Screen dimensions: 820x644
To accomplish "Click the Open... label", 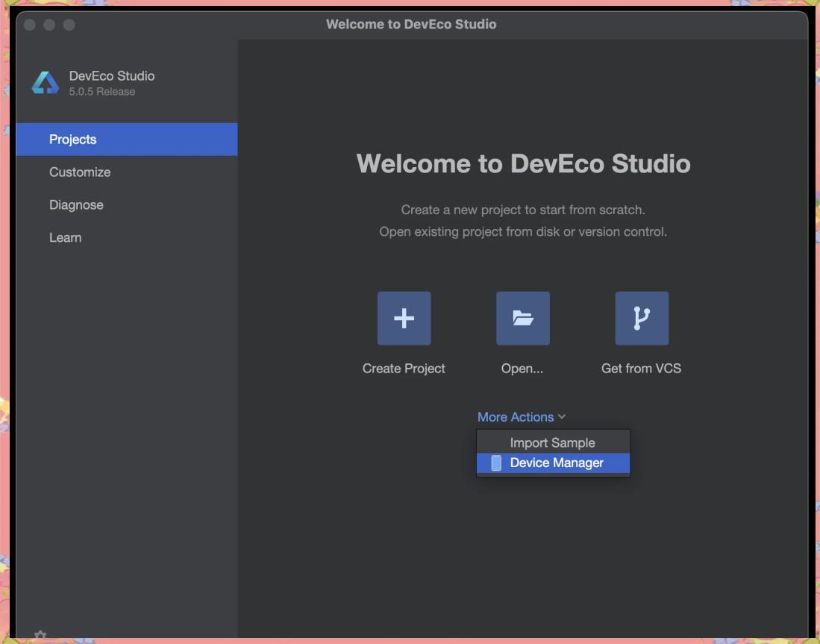I will pos(522,369).
